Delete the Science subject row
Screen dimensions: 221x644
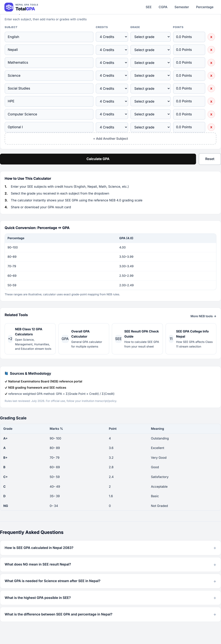click(x=211, y=75)
